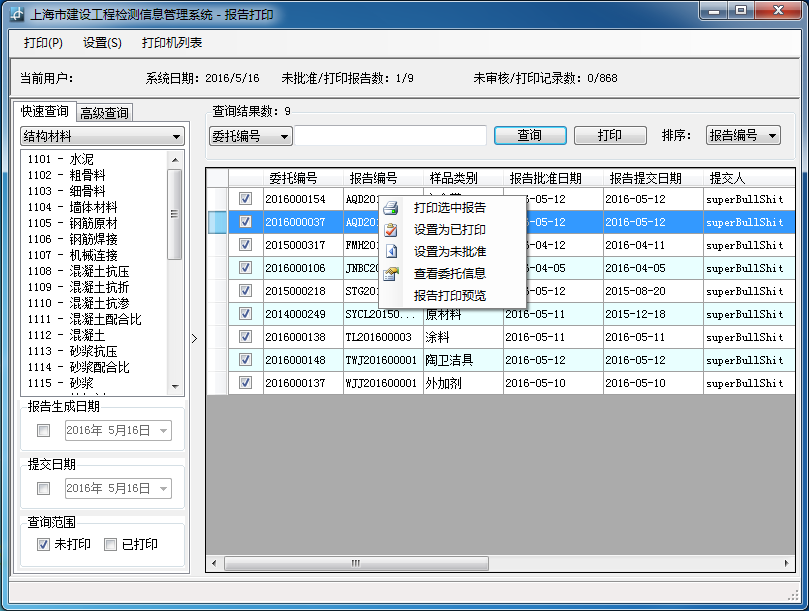
Task: Click the splitter arrow to collapse left panel
Action: pos(194,339)
